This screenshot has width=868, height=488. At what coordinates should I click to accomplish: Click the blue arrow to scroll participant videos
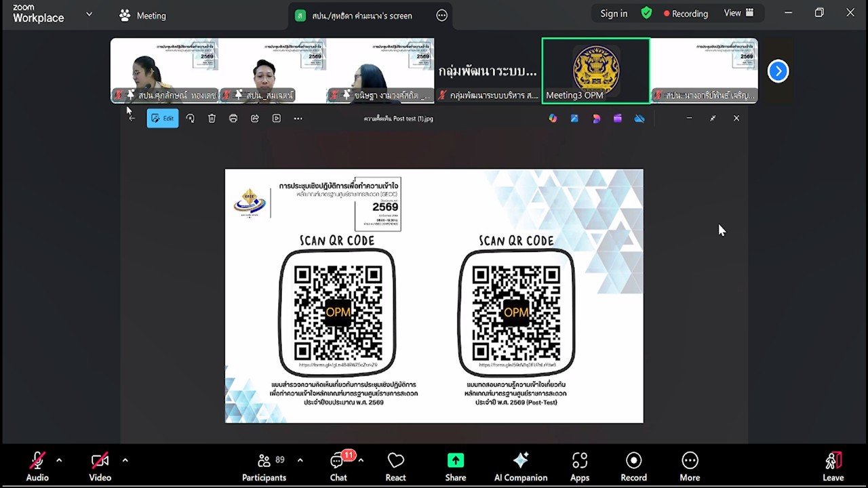click(778, 70)
